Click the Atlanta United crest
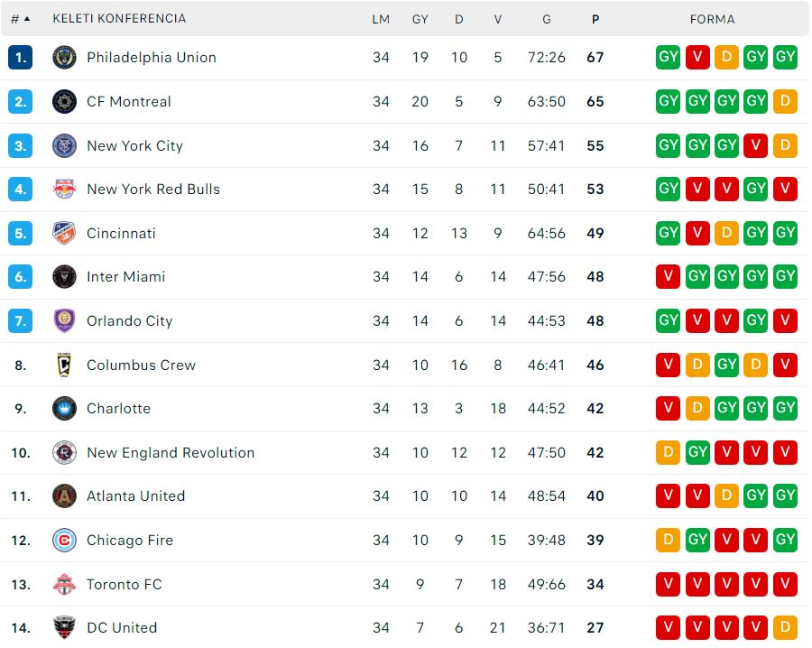 click(x=64, y=496)
